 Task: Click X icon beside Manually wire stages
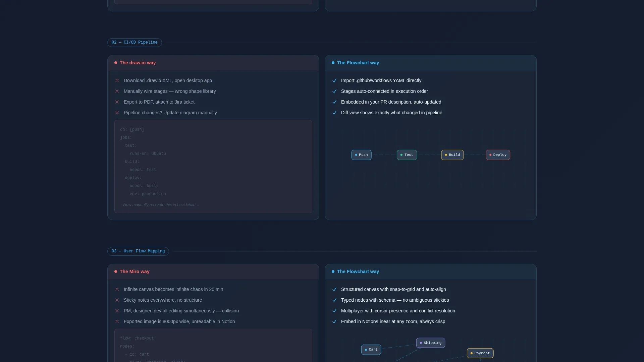[117, 91]
